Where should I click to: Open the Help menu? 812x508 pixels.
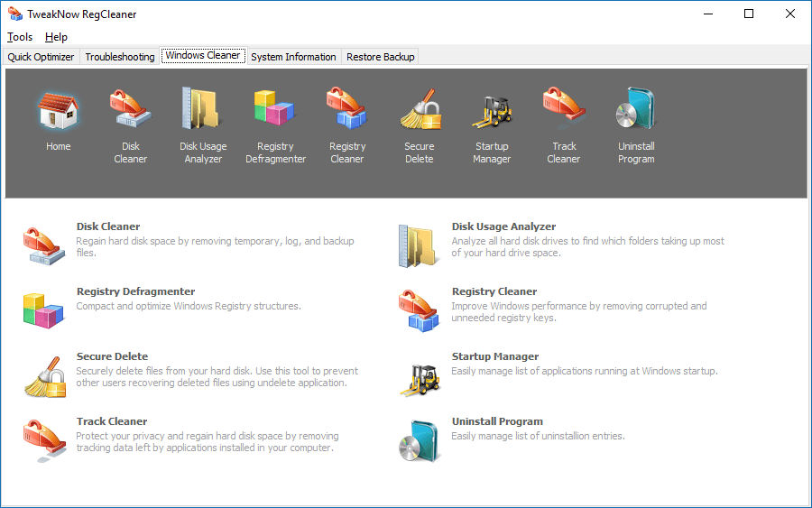(56, 37)
